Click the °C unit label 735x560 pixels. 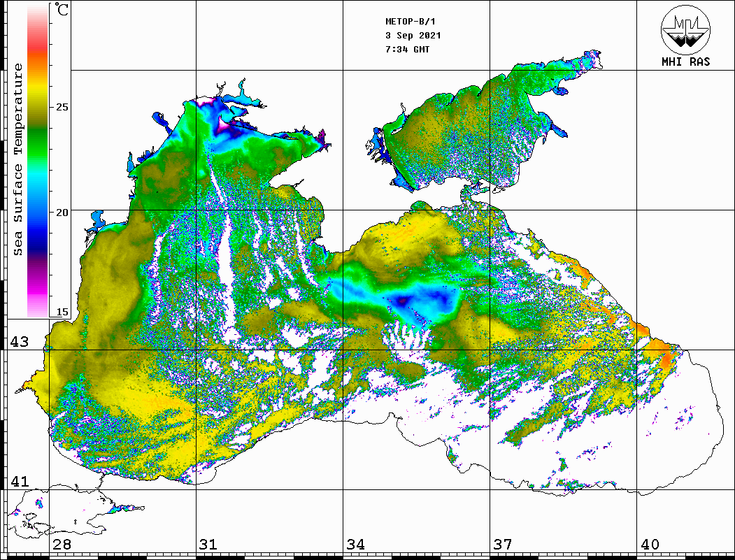pyautogui.click(x=62, y=9)
